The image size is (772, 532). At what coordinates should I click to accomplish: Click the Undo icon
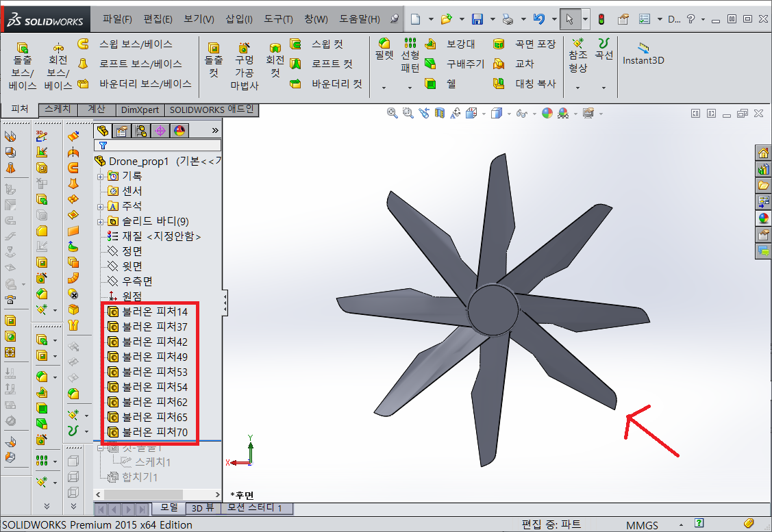click(539, 19)
